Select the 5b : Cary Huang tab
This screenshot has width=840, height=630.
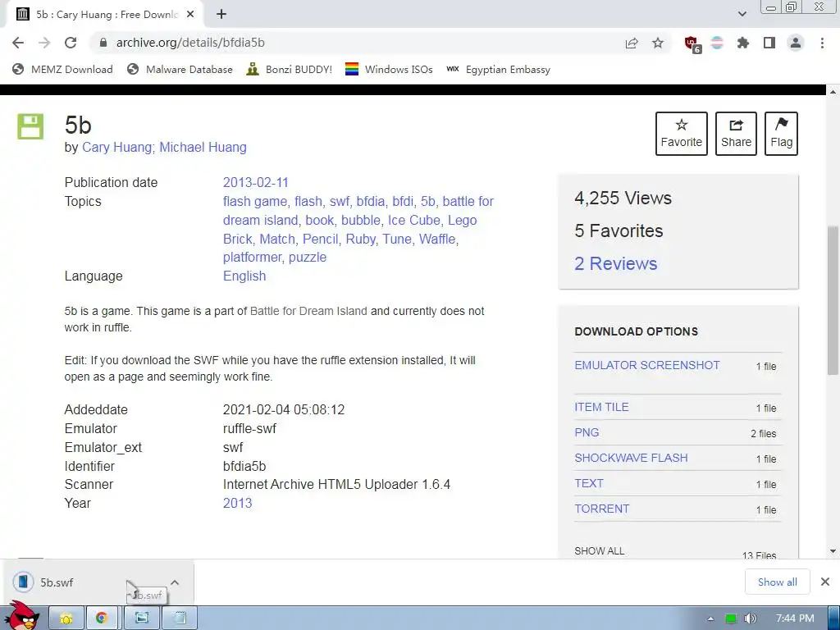click(105, 15)
